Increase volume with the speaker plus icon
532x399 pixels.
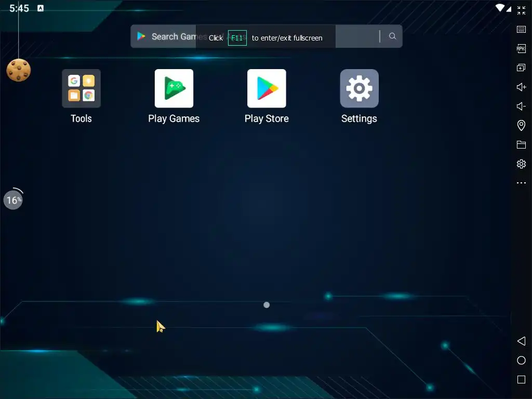click(521, 87)
